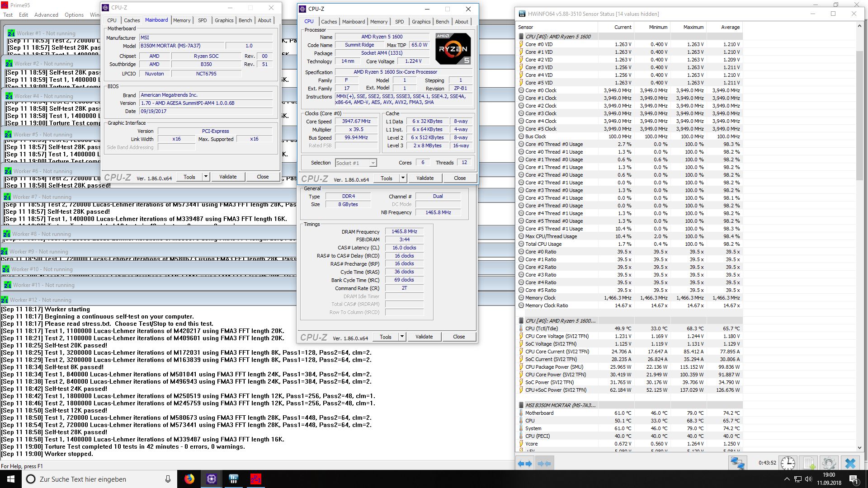Click Validate button in CPU-Z Mainboard window
This screenshot has height=488, width=868.
click(228, 177)
